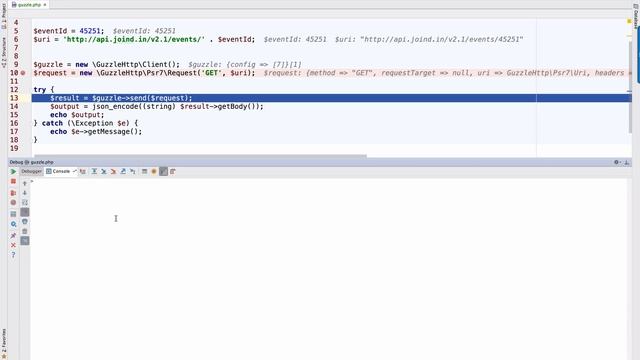Toggle the Mute Breakpoints circle icon

point(13,202)
